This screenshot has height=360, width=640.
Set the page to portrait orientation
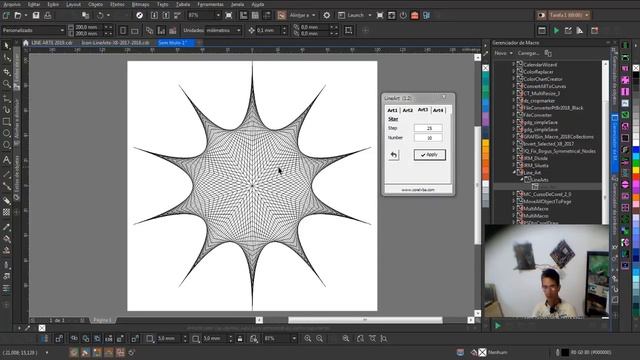pos(123,31)
